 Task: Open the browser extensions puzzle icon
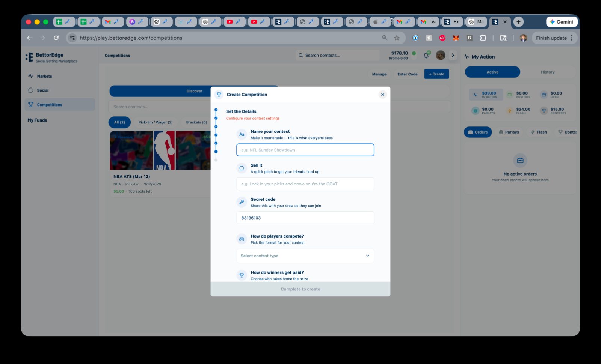pos(483,38)
